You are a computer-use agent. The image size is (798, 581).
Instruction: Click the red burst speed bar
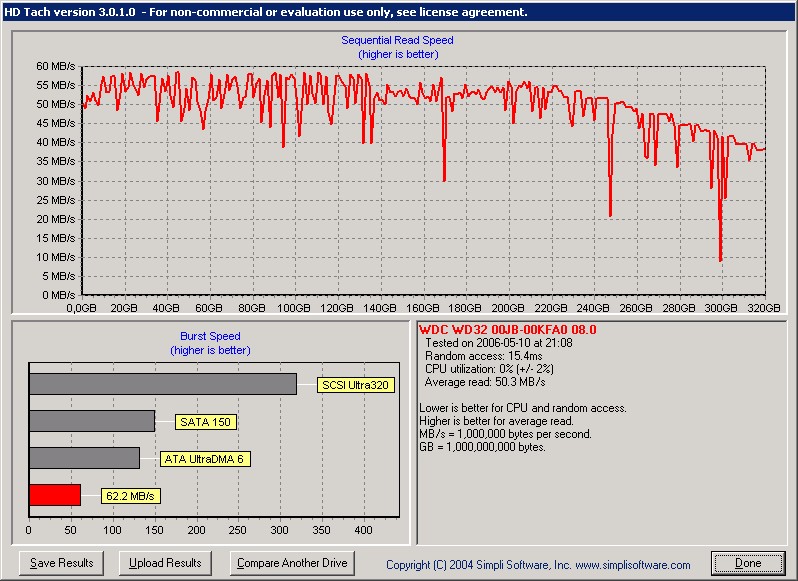(x=55, y=495)
